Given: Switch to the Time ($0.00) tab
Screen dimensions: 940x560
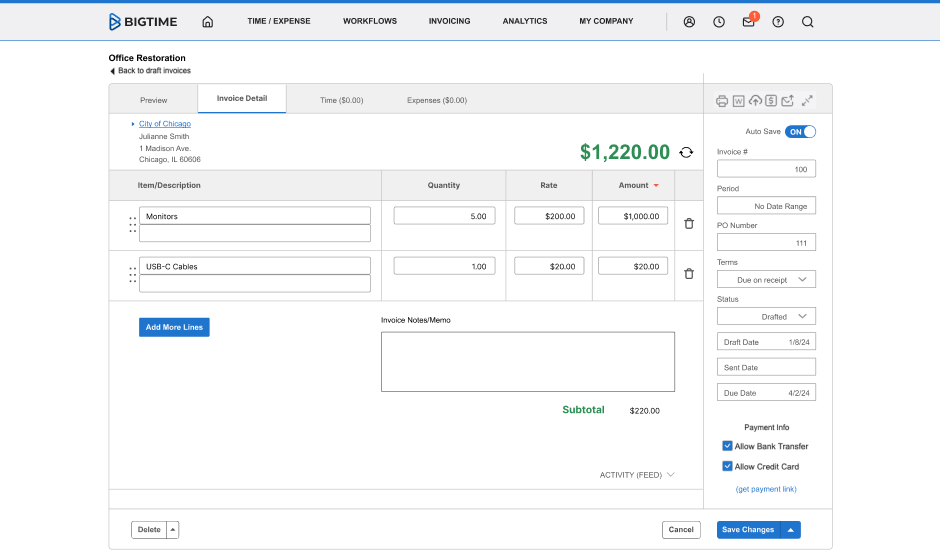Looking at the screenshot, I should (x=342, y=100).
